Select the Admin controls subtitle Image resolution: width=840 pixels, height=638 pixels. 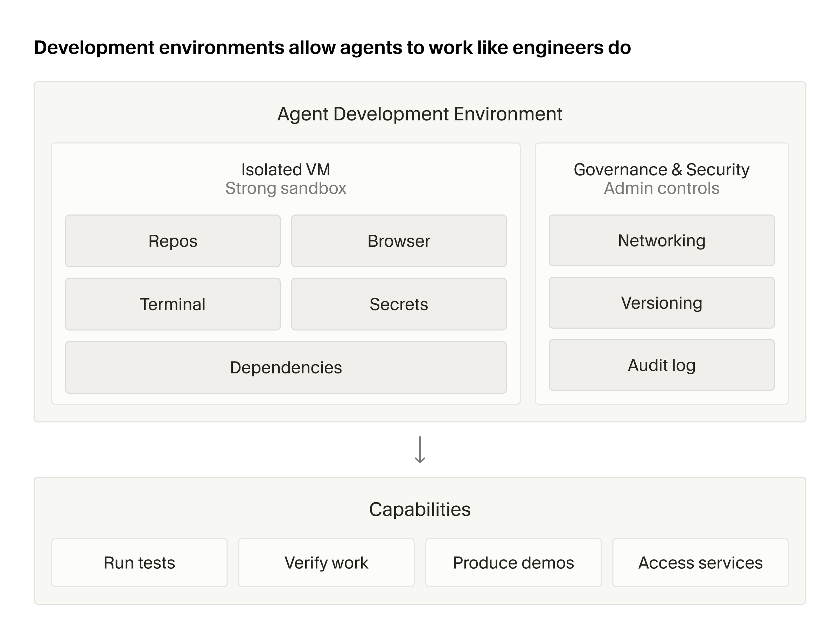661,188
